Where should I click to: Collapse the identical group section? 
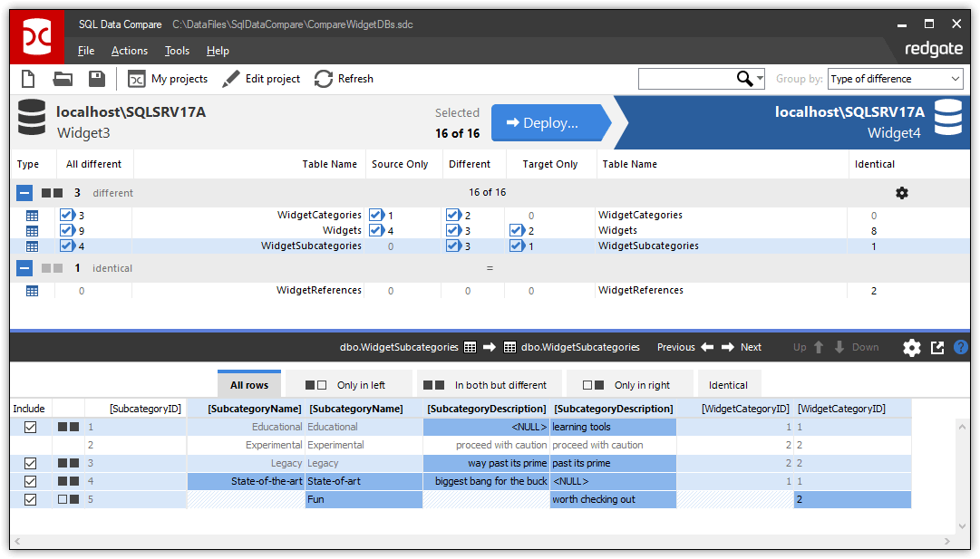[24, 267]
